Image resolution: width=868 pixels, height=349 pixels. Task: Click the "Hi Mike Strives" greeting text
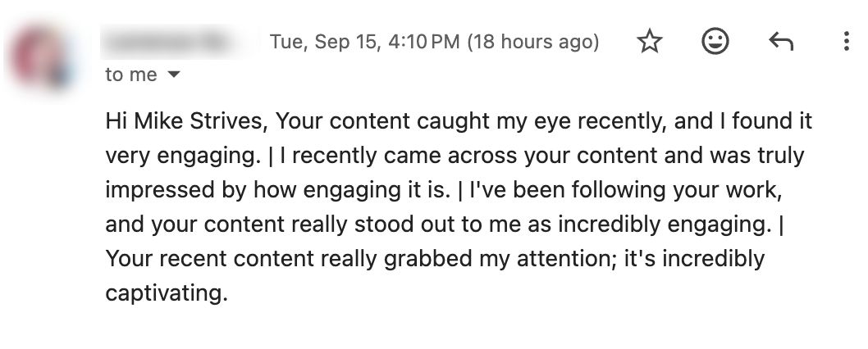186,121
